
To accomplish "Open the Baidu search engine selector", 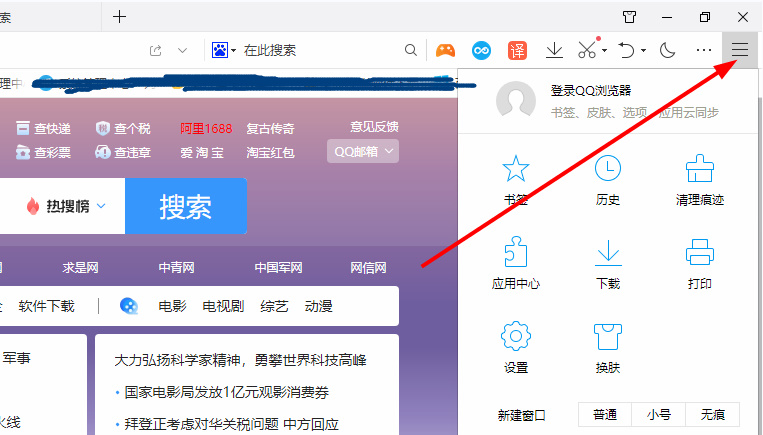I will (x=224, y=50).
